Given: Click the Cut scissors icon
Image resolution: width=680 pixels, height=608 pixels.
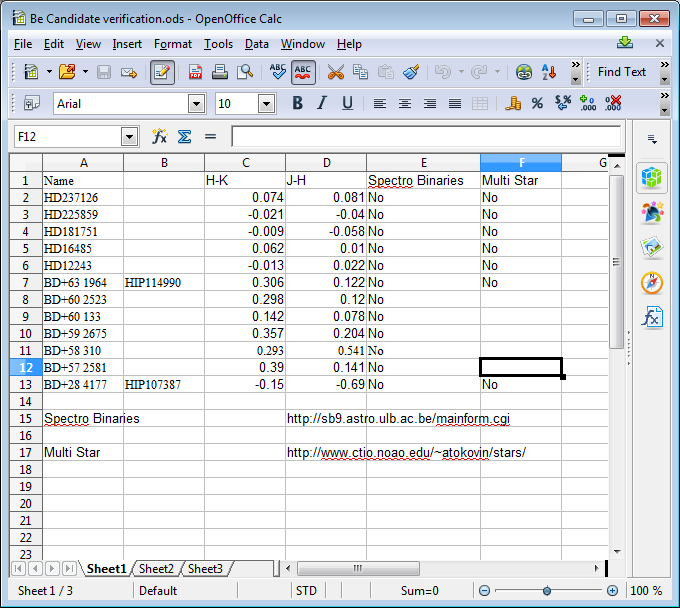Looking at the screenshot, I should pyautogui.click(x=335, y=72).
